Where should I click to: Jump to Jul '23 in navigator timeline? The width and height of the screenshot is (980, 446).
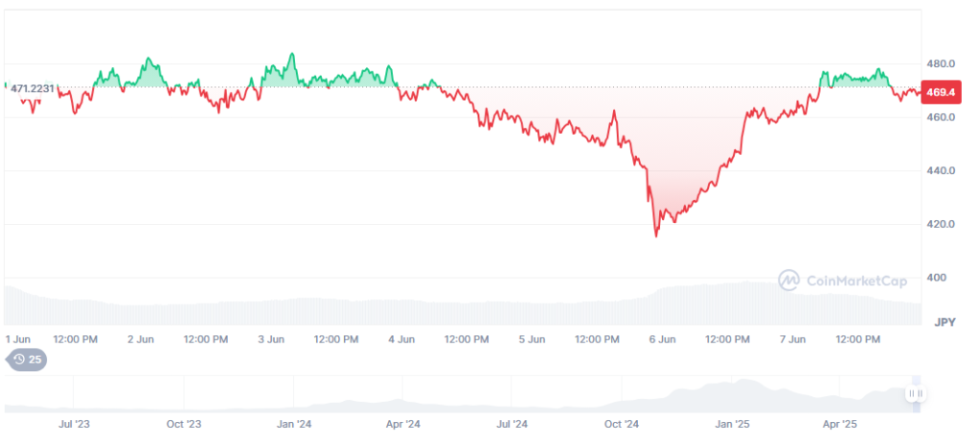point(75,422)
